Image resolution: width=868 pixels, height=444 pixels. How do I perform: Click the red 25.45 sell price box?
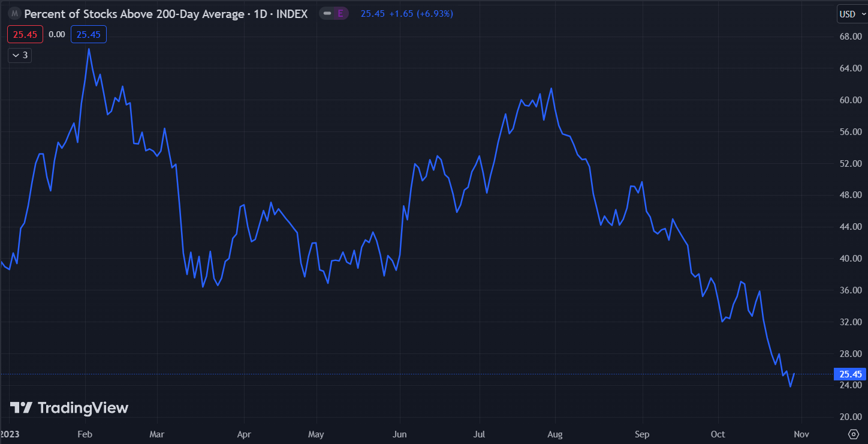pyautogui.click(x=25, y=35)
